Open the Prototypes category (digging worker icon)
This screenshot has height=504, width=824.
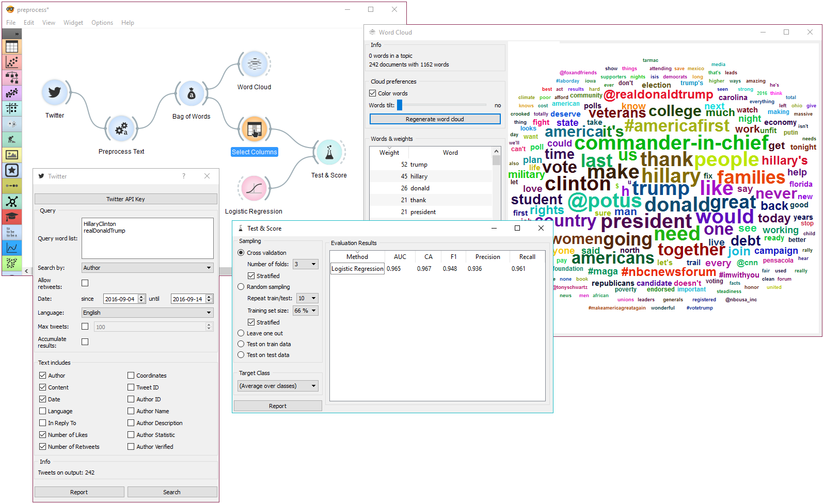12,139
